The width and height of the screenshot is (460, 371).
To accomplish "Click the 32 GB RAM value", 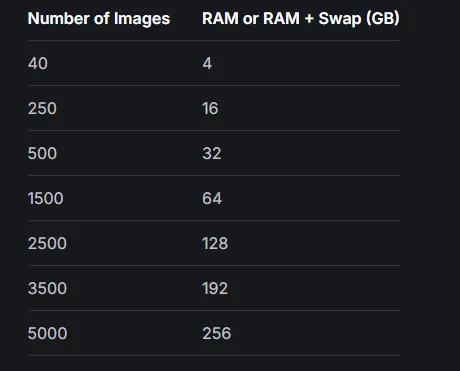I will [212, 153].
